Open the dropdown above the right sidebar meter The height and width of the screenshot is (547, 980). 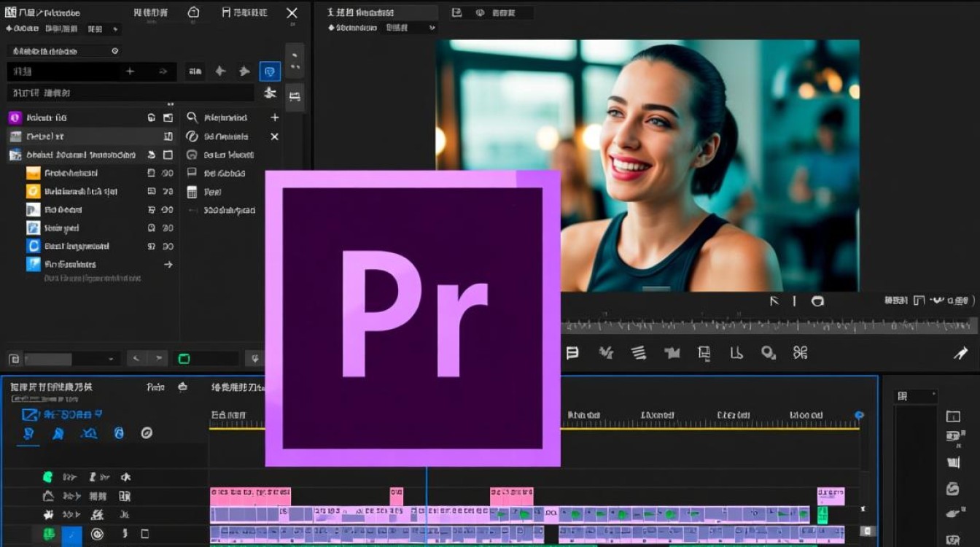point(916,397)
